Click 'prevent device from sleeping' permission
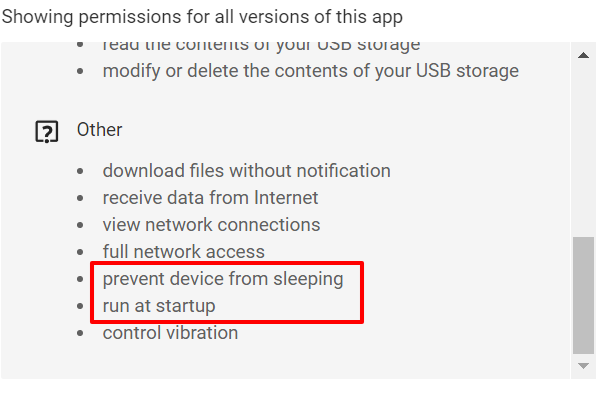The width and height of the screenshot is (612, 409). click(x=222, y=279)
